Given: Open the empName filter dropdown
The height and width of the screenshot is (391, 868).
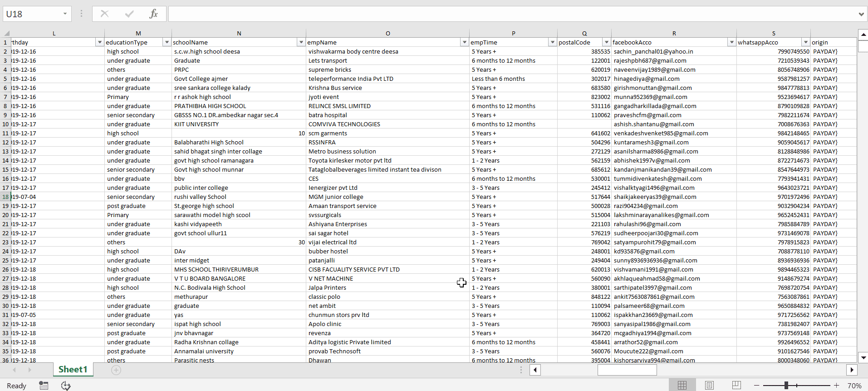Looking at the screenshot, I should [x=464, y=42].
